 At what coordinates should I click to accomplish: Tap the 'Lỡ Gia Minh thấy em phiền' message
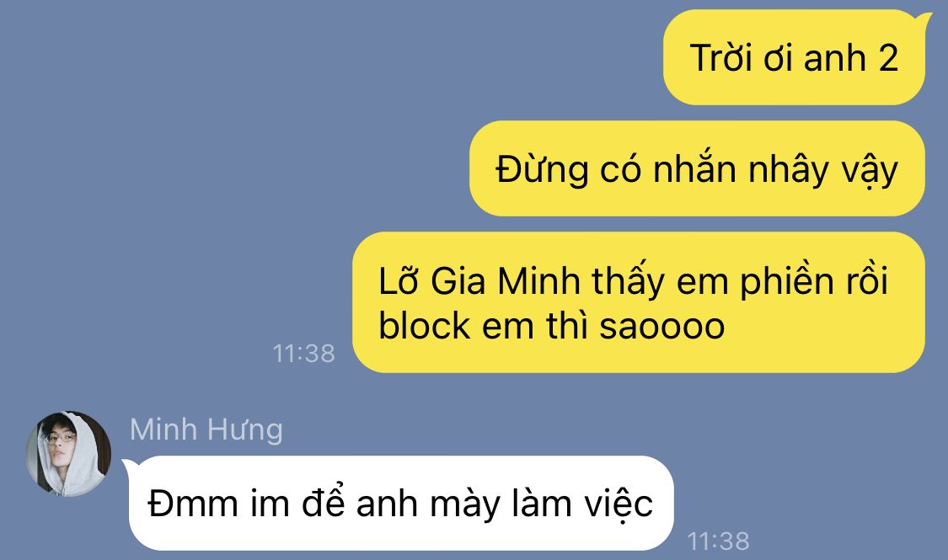(639, 302)
